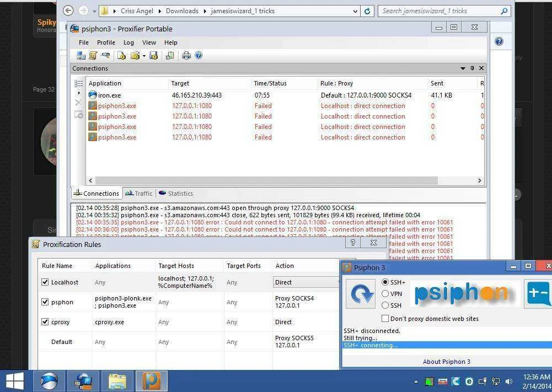The width and height of the screenshot is (552, 392).
Task: Open File Explorer from taskbar
Action: point(117,381)
